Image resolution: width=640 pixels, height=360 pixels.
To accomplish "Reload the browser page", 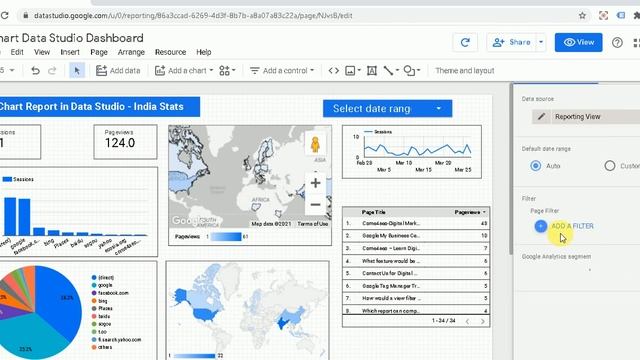I will [4, 16].
